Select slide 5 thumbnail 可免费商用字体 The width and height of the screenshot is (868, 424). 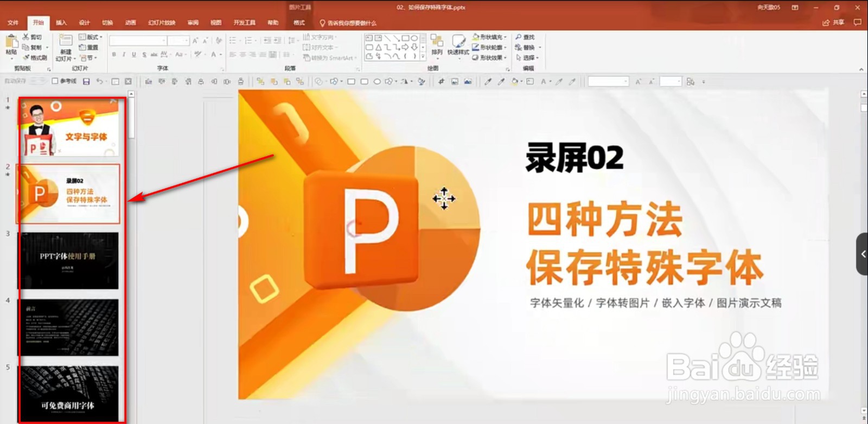click(x=69, y=394)
